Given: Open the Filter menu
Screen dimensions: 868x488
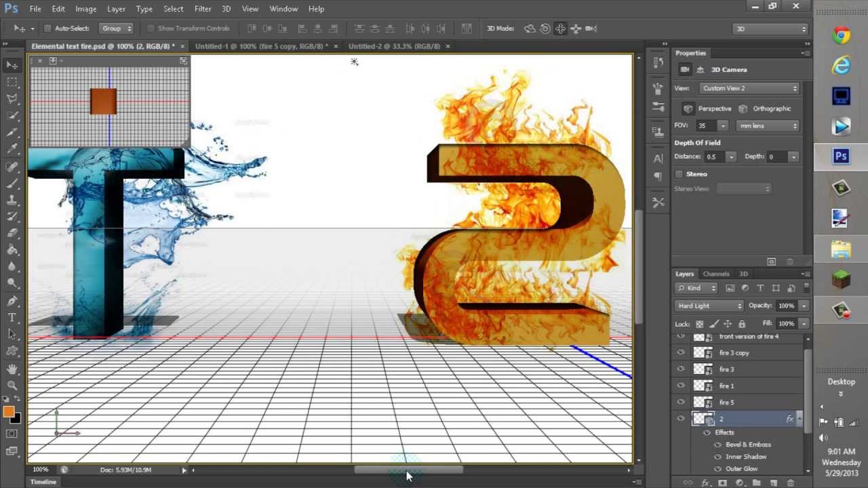Looking at the screenshot, I should pos(203,9).
